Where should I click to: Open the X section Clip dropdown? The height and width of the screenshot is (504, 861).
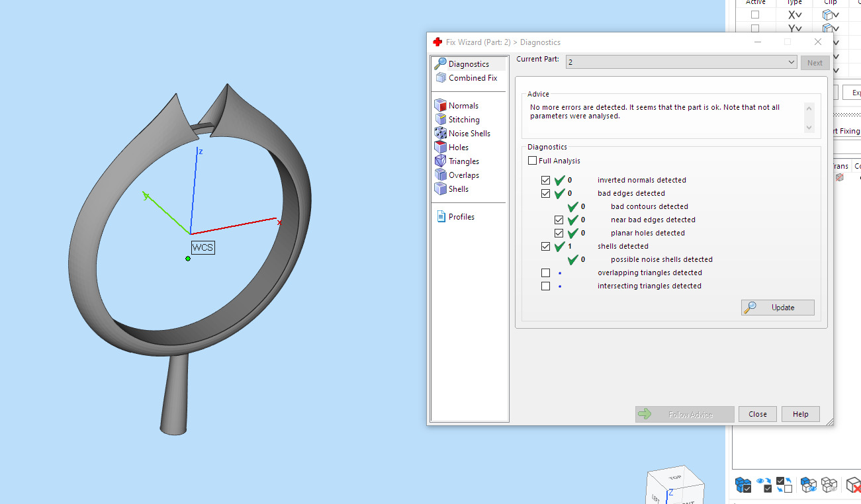(x=831, y=15)
